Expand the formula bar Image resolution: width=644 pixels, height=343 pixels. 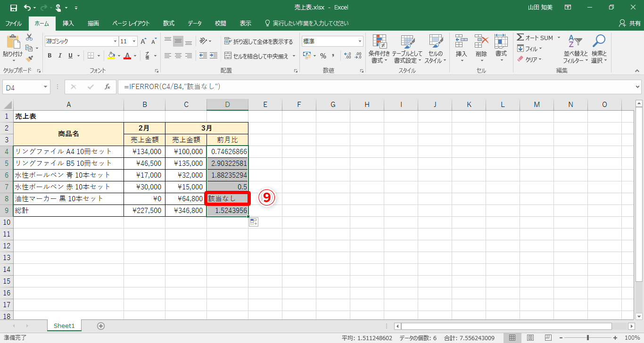coord(638,87)
